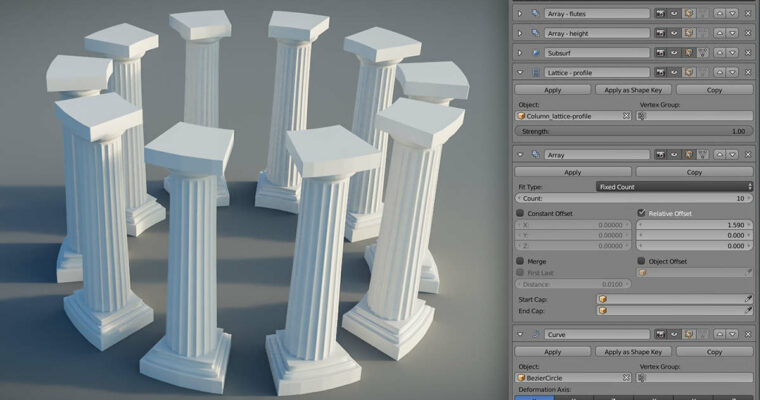Move the Array - flutes modifier up
This screenshot has height=400, width=760.
pyautogui.click(x=719, y=14)
